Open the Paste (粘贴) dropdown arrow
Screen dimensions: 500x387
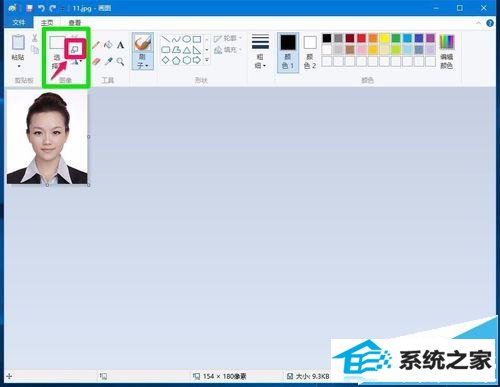coord(19,66)
